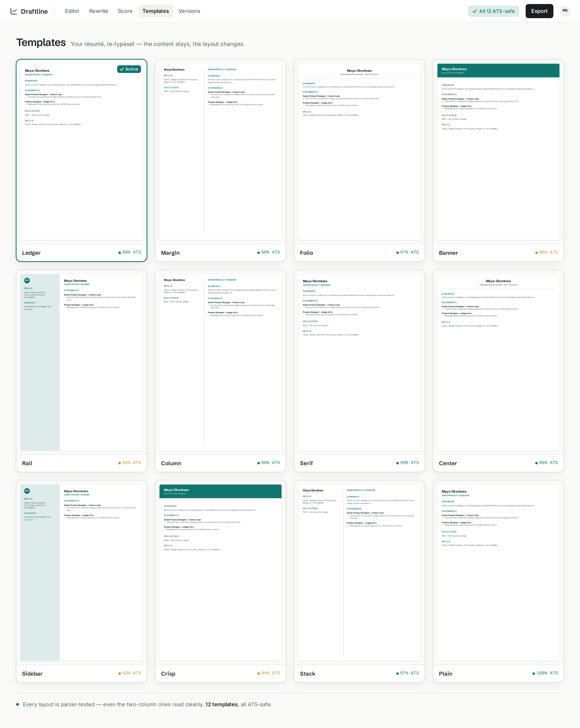The height and width of the screenshot is (728, 580).
Task: Click the 95% ATS score on Banner
Action: (x=547, y=252)
